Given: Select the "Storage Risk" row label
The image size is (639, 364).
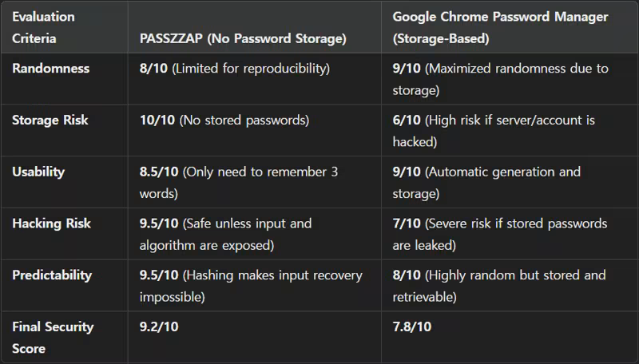Looking at the screenshot, I should pyautogui.click(x=52, y=121).
